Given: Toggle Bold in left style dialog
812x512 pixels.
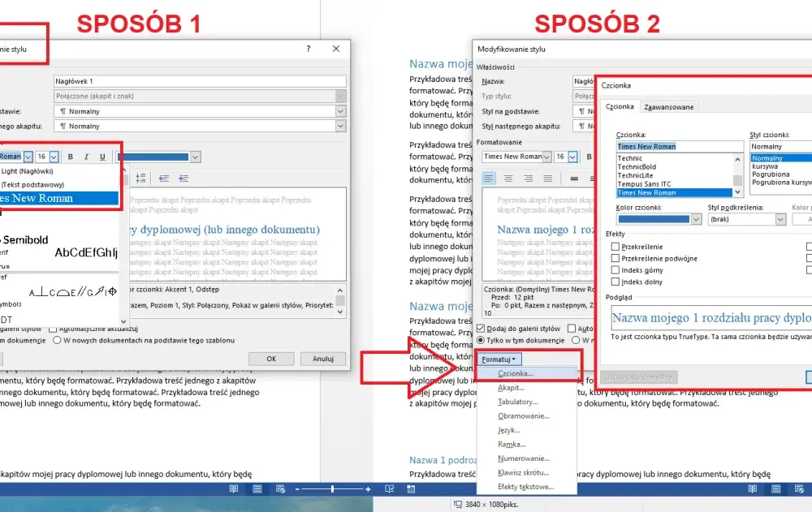Looking at the screenshot, I should pos(71,157).
